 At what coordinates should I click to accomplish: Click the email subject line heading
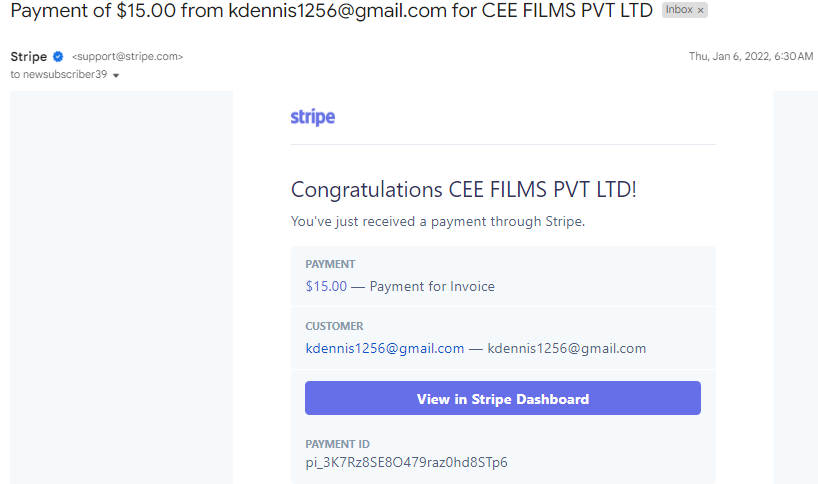[x=331, y=10]
